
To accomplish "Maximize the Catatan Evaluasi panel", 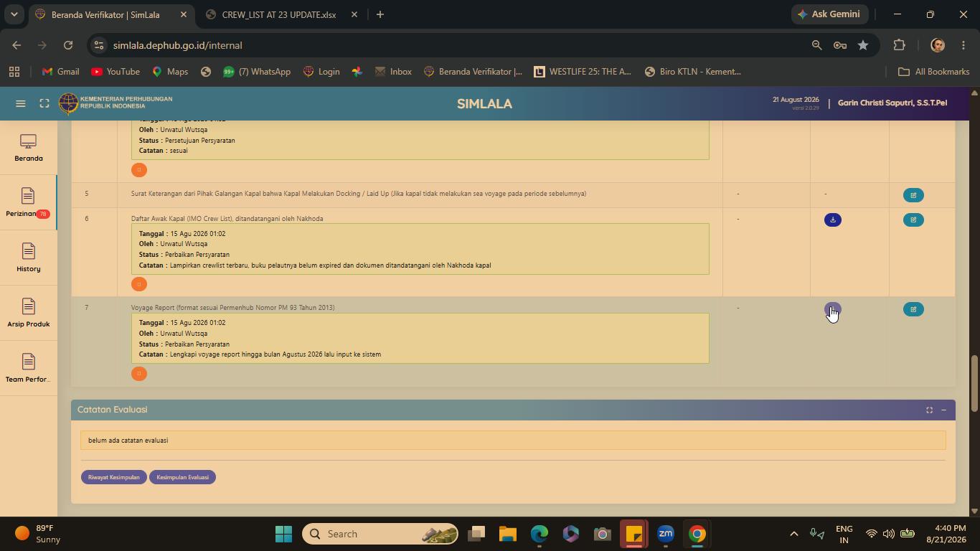I will [x=929, y=410].
